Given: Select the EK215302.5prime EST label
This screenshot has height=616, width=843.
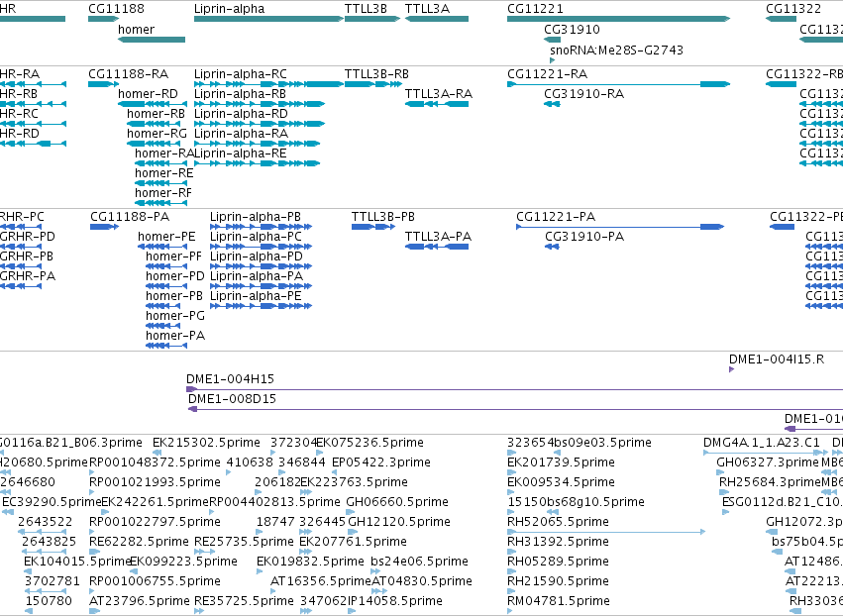Looking at the screenshot, I should click(206, 443).
